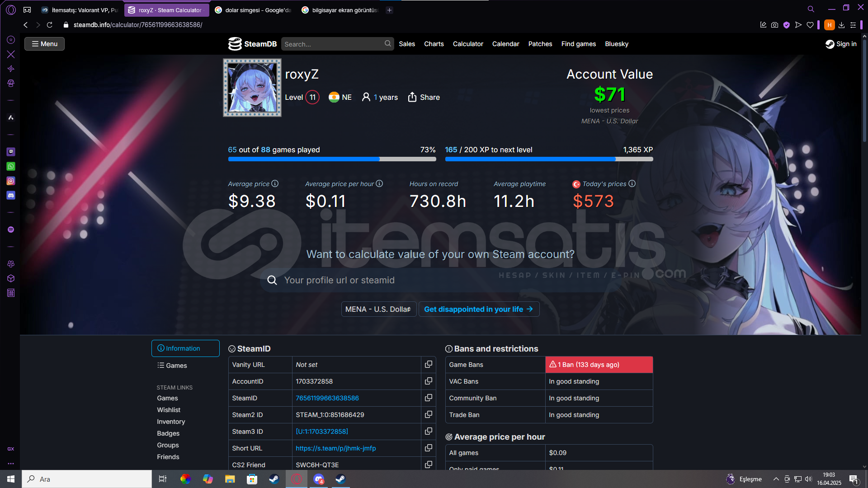
Task: Copy the SteamID value
Action: click(429, 398)
